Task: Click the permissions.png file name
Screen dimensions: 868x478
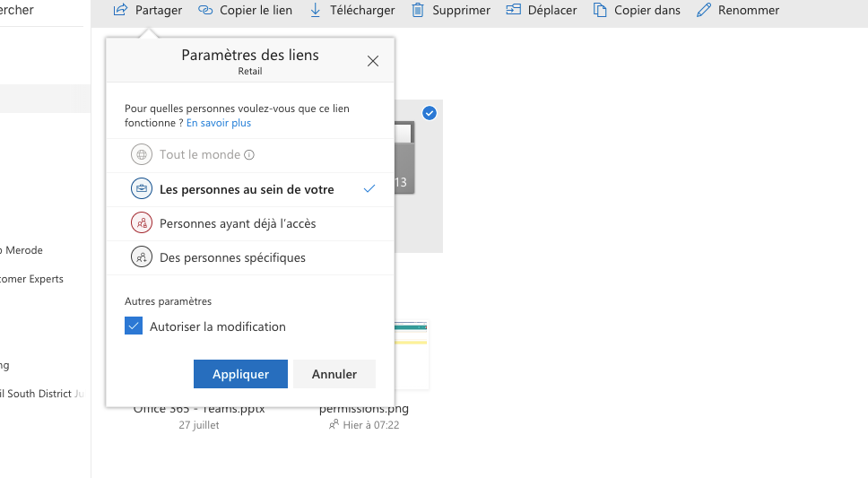Action: [x=364, y=409]
